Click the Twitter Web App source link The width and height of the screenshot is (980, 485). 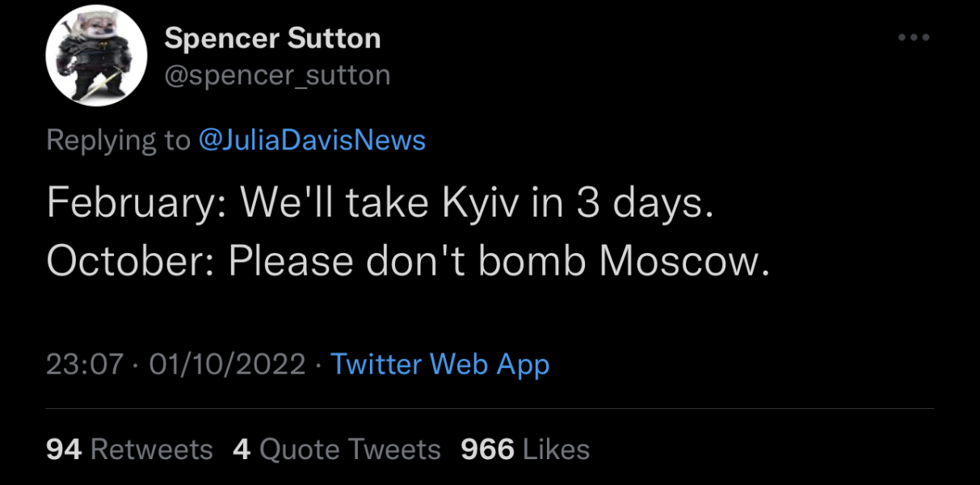[x=439, y=364]
